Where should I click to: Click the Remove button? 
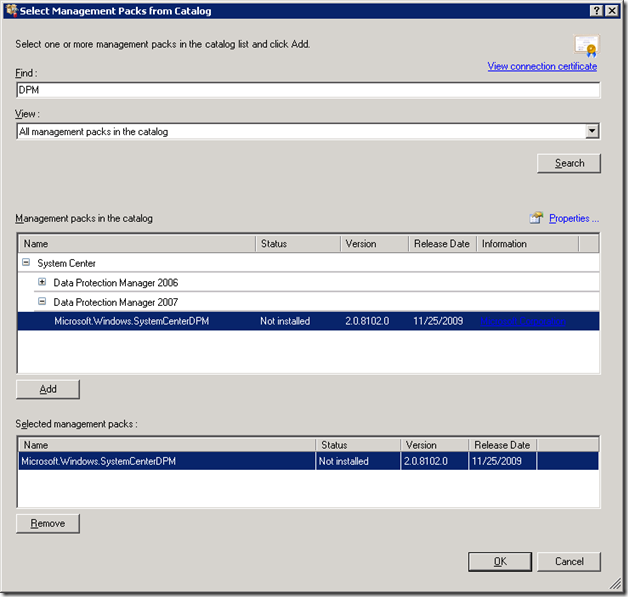click(48, 524)
